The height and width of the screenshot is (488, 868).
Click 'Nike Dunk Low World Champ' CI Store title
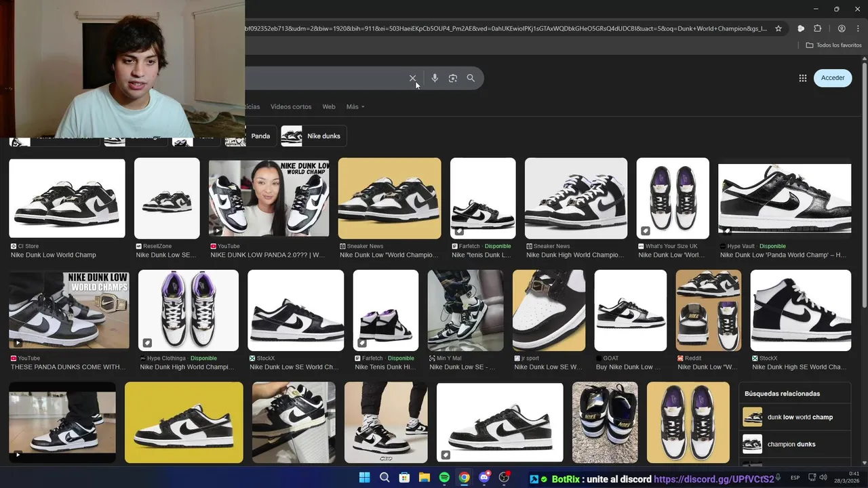point(54,255)
